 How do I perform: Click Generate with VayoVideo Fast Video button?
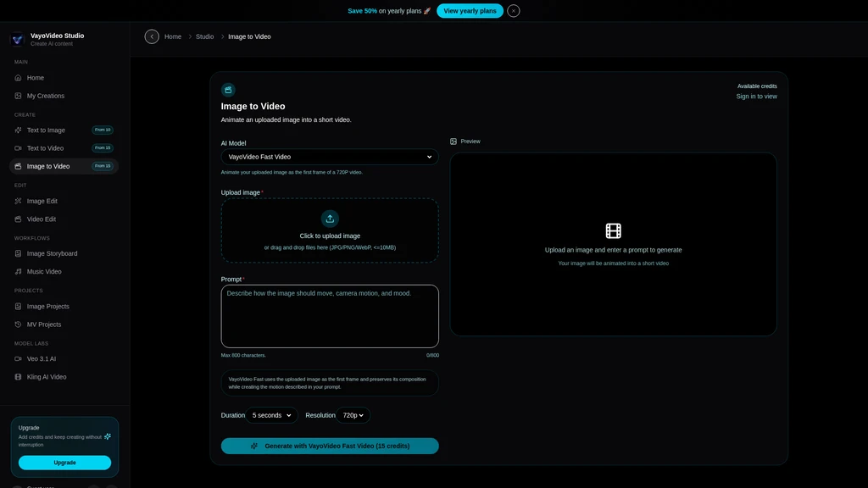[x=330, y=446]
